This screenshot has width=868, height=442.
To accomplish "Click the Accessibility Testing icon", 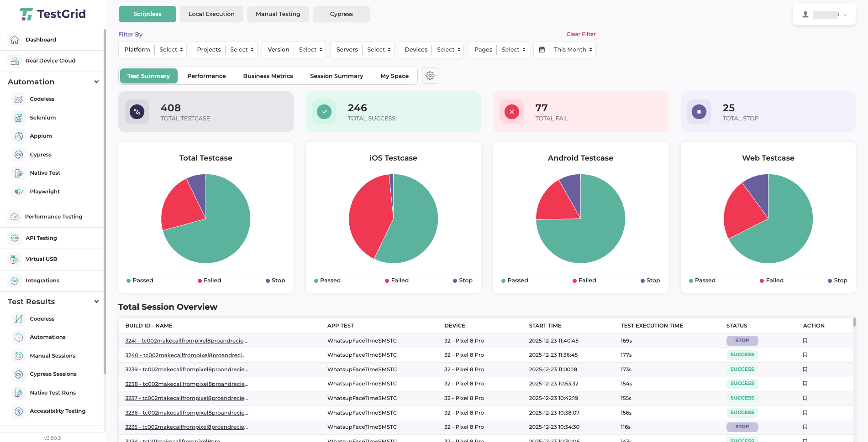I will click(x=19, y=411).
